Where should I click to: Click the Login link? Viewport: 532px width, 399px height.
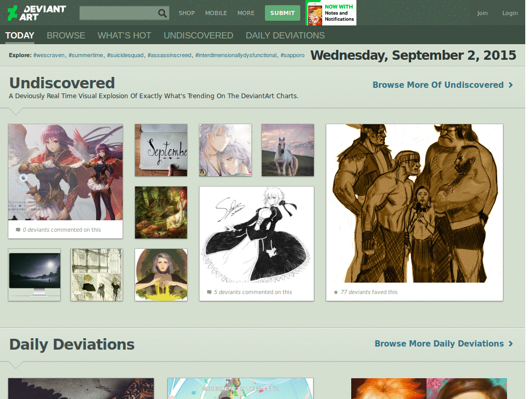(x=510, y=13)
